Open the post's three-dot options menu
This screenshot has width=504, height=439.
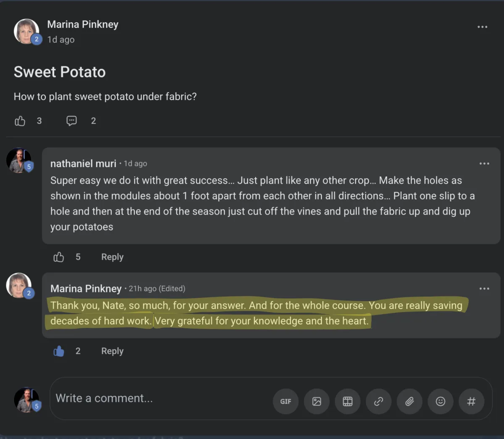coord(482,27)
